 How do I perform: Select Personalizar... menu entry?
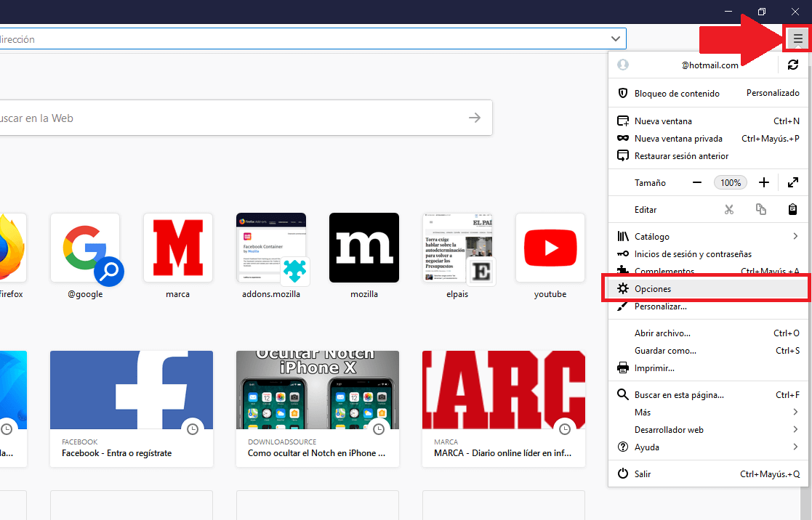[708, 306]
